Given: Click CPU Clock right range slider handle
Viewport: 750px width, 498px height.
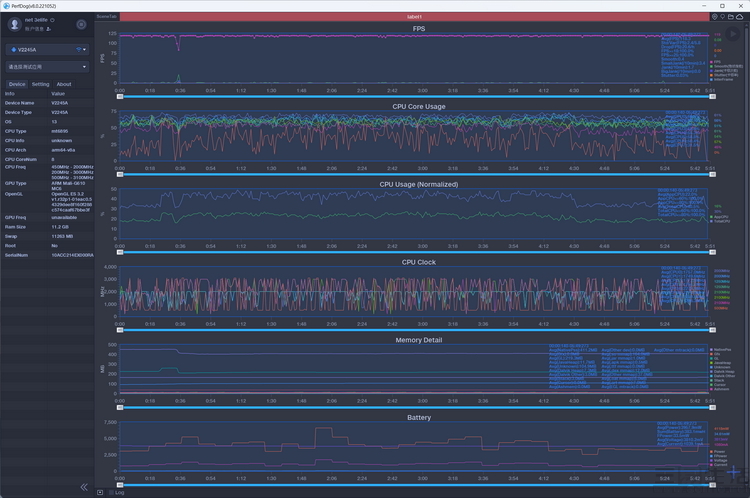Looking at the screenshot, I should [712, 330].
